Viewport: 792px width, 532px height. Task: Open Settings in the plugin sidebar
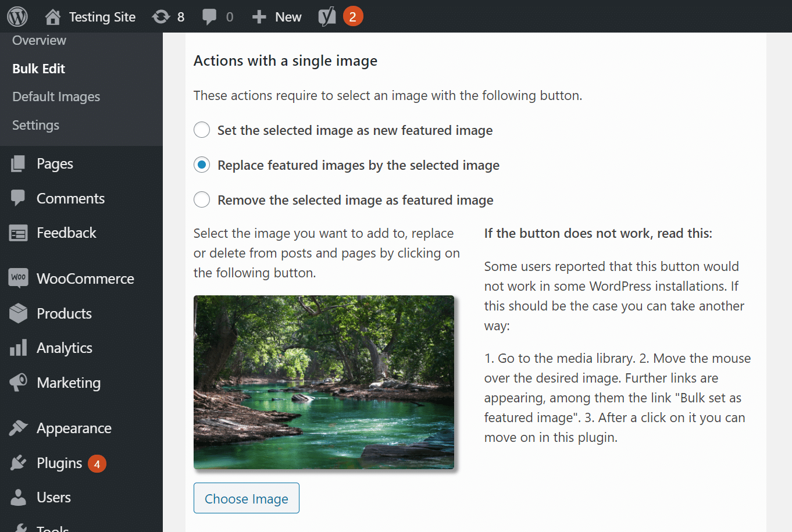tap(36, 125)
